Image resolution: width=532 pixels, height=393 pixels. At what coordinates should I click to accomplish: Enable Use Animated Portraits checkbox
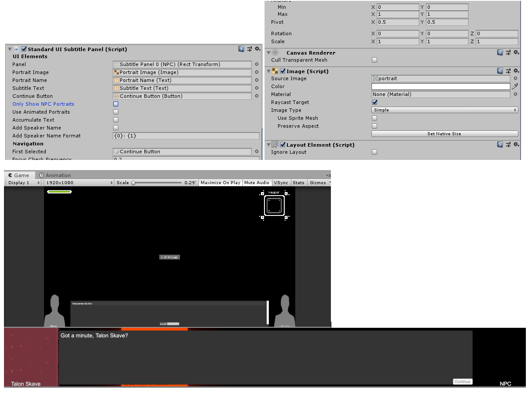coord(116,112)
